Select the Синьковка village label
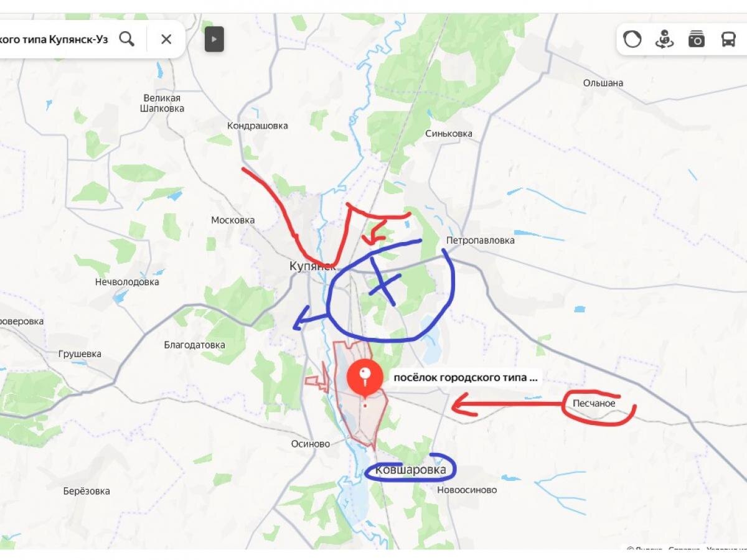 (x=449, y=133)
